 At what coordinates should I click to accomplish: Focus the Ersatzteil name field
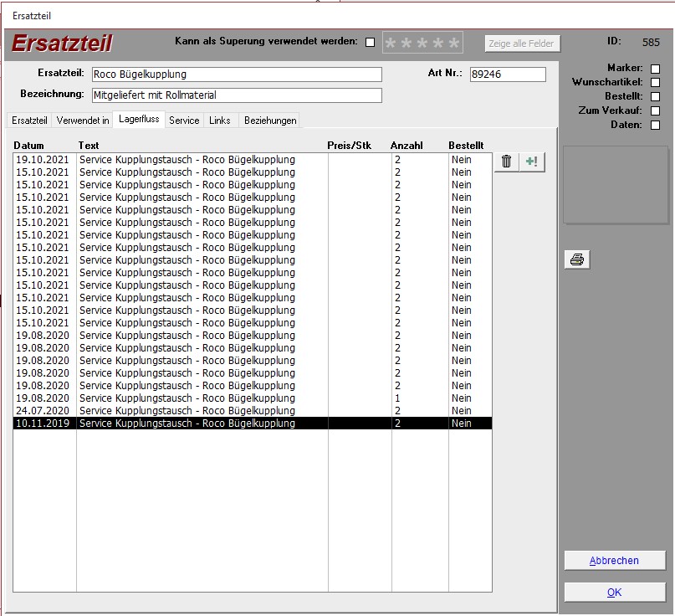click(x=237, y=74)
